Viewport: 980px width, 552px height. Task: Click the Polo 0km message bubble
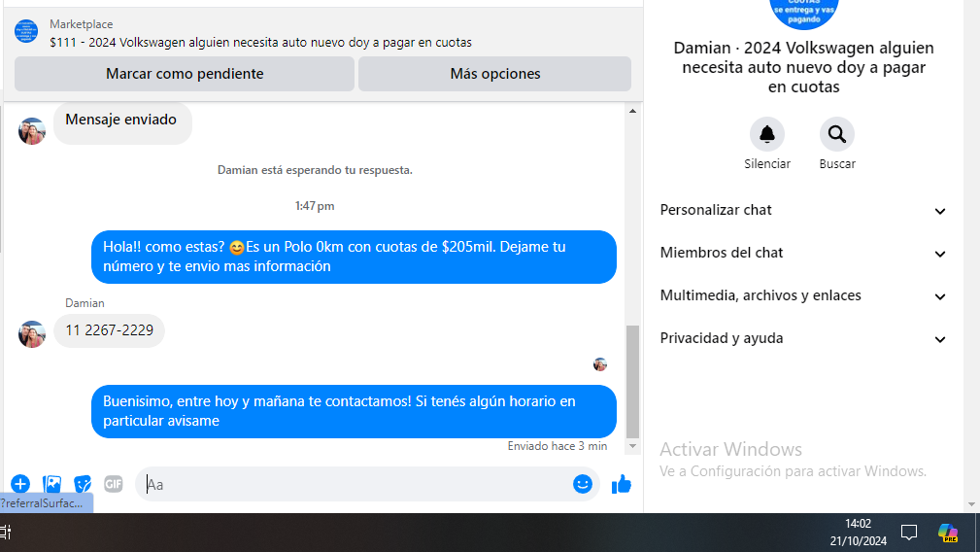pyautogui.click(x=354, y=257)
